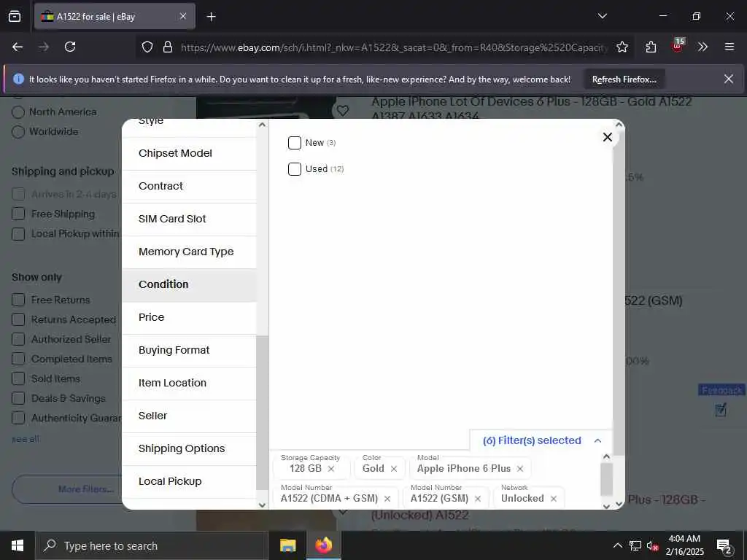
Task: Check the New condition checkbox
Action: click(x=295, y=143)
